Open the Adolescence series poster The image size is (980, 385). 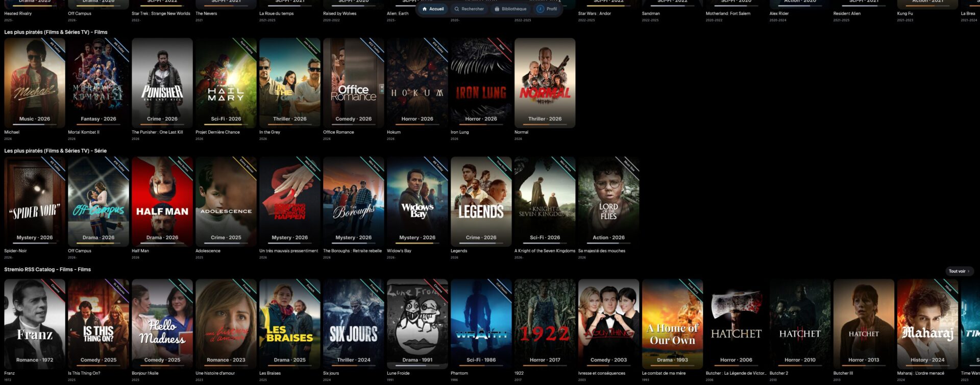pyautogui.click(x=226, y=201)
